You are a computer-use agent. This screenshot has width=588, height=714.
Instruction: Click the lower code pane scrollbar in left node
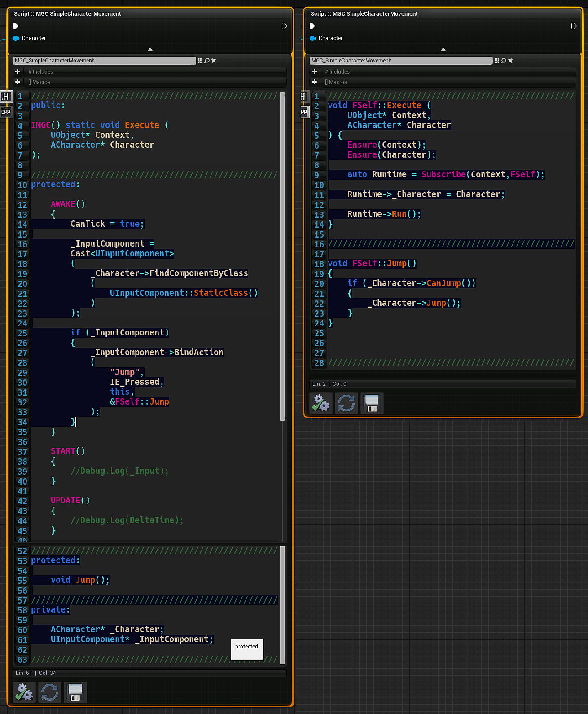282,605
